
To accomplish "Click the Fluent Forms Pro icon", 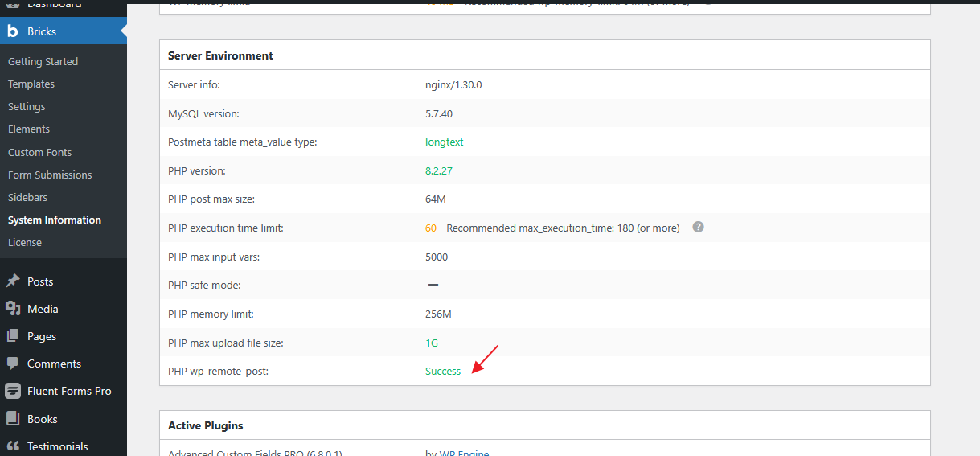I will (x=13, y=391).
